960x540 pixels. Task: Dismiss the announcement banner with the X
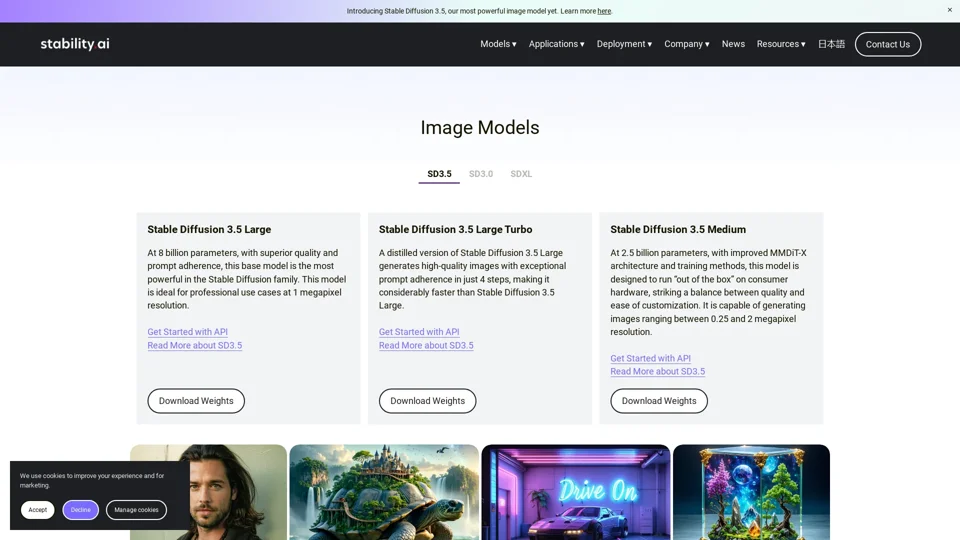pos(950,10)
